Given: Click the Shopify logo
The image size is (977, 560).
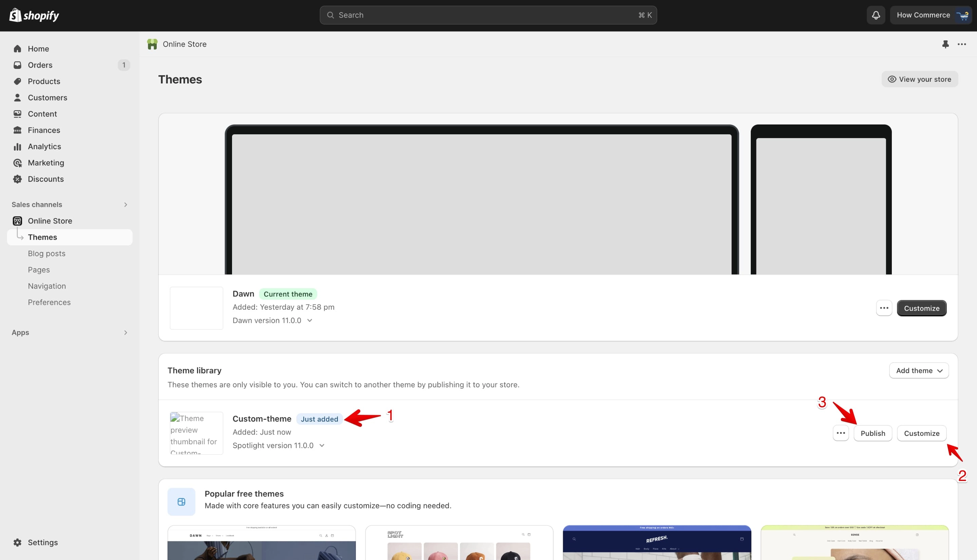Looking at the screenshot, I should click(34, 15).
